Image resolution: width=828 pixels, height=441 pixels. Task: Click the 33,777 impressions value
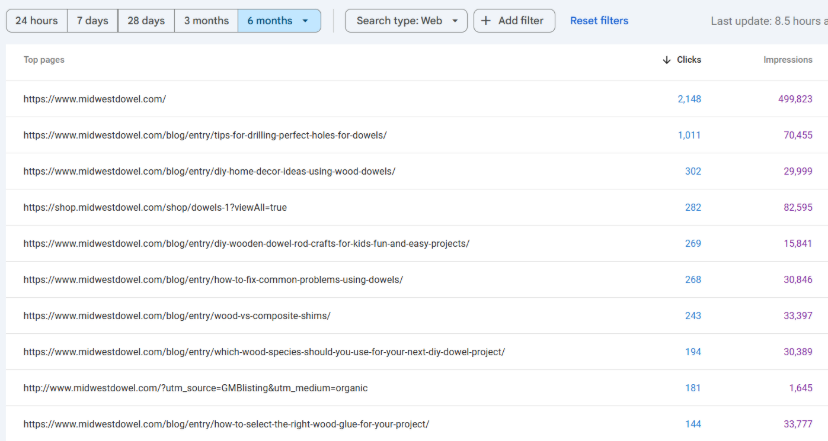pos(797,424)
